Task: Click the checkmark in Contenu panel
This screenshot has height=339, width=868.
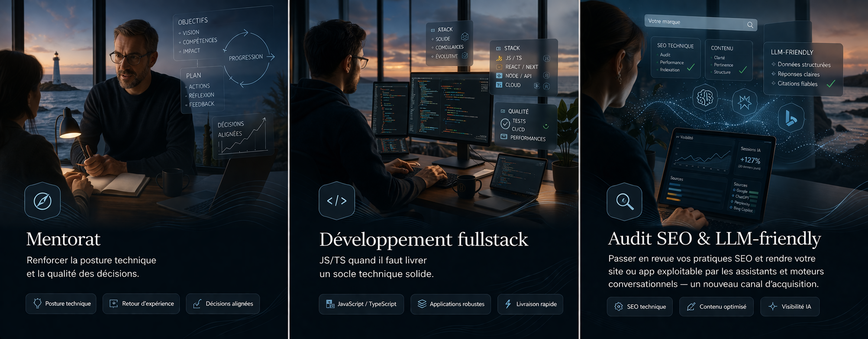Action: click(x=743, y=70)
